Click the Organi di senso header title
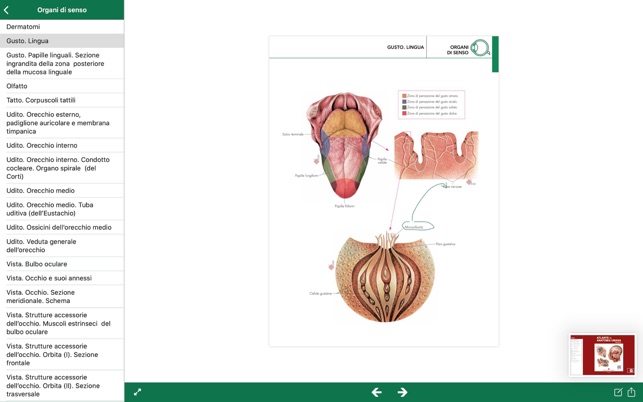The image size is (643, 402). [62, 10]
